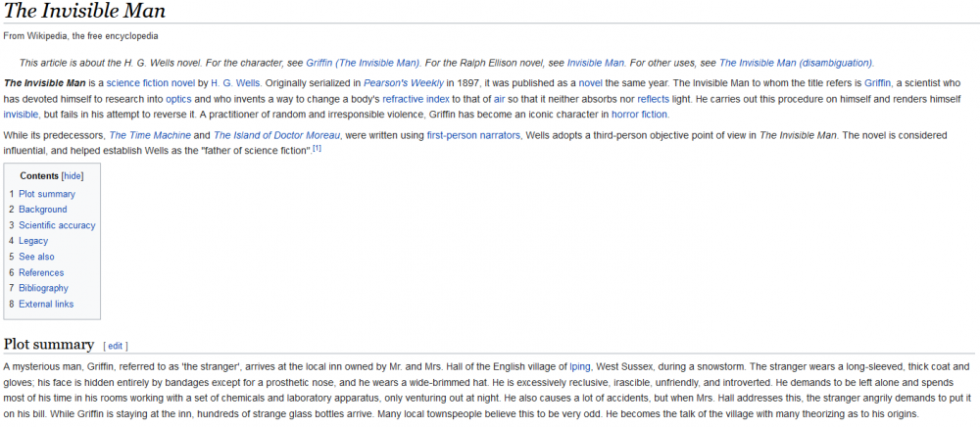Go to External links contents entry

coord(46,304)
